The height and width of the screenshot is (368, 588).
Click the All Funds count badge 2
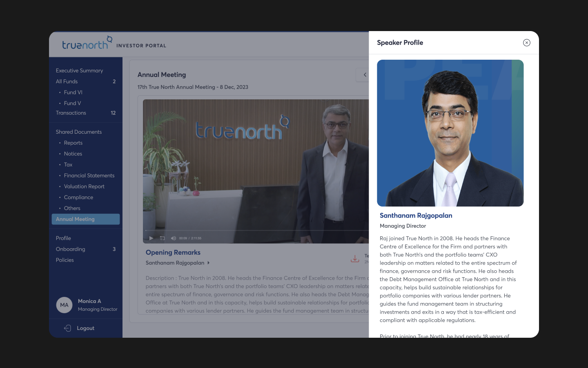pos(114,81)
